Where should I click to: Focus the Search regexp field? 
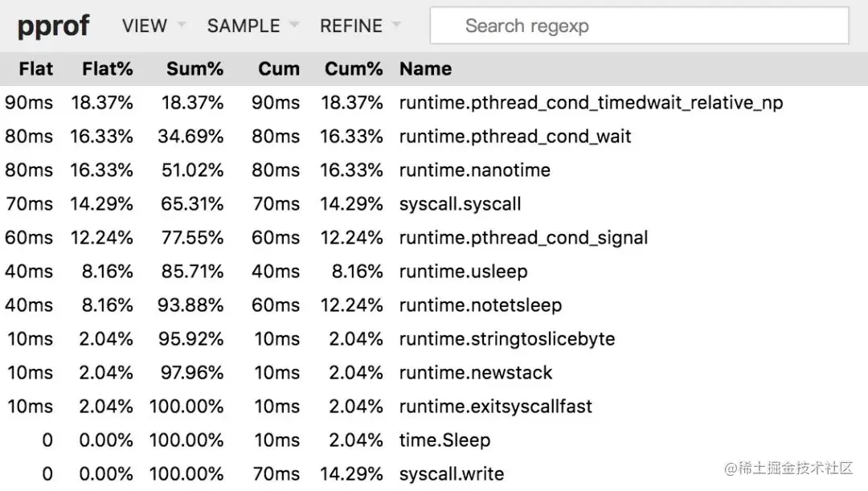(639, 26)
